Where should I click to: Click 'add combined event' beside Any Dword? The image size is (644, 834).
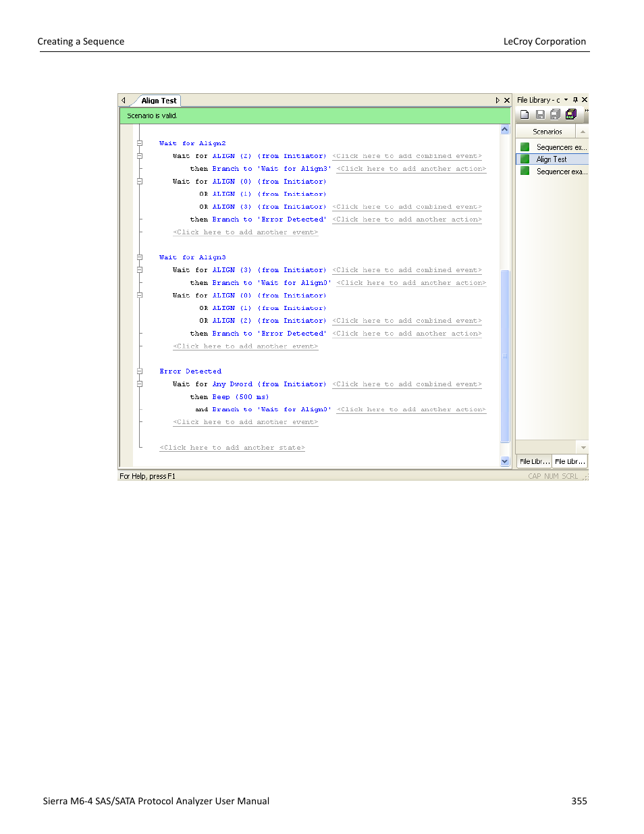[407, 384]
